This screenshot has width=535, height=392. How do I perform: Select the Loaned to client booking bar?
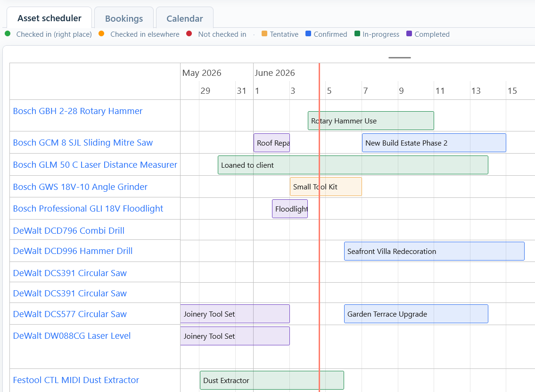tap(353, 165)
